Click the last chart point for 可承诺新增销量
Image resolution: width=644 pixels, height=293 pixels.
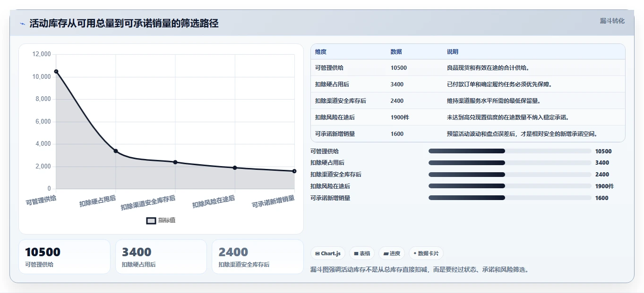click(294, 171)
